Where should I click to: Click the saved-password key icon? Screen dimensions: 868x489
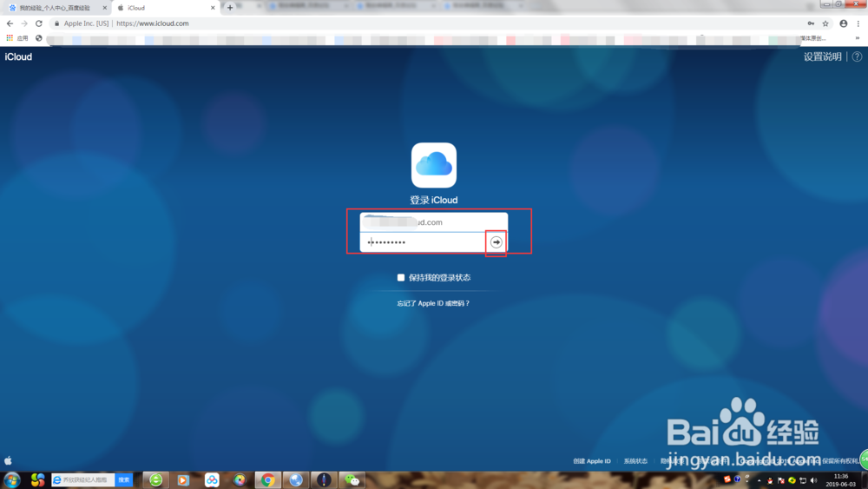pos(811,23)
